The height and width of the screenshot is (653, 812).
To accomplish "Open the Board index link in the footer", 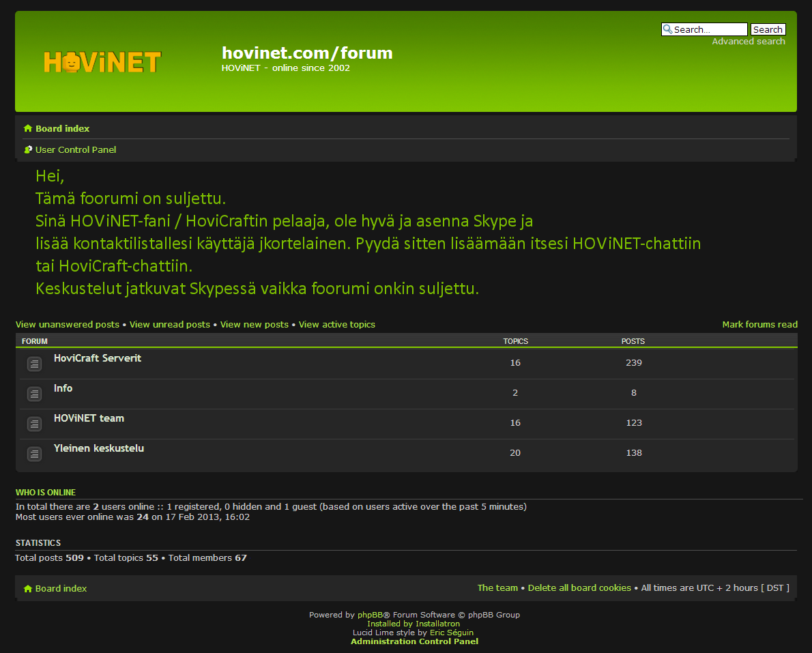I will point(61,589).
